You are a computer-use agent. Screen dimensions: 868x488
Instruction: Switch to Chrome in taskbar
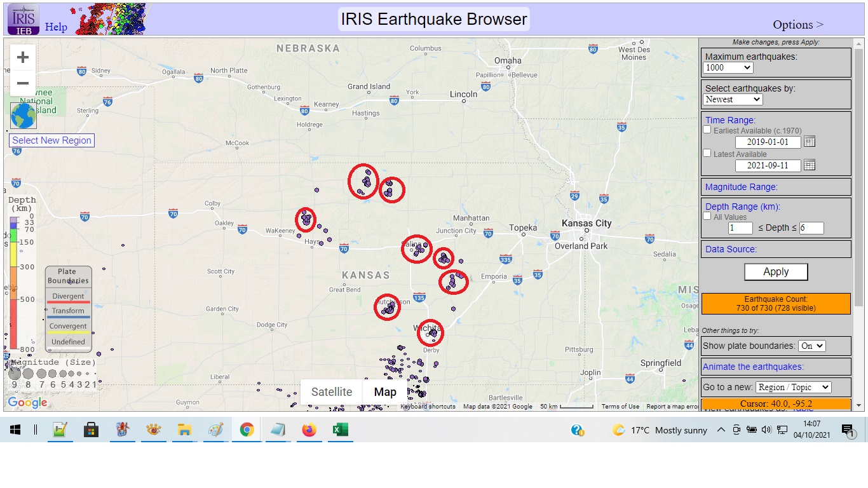[247, 430]
